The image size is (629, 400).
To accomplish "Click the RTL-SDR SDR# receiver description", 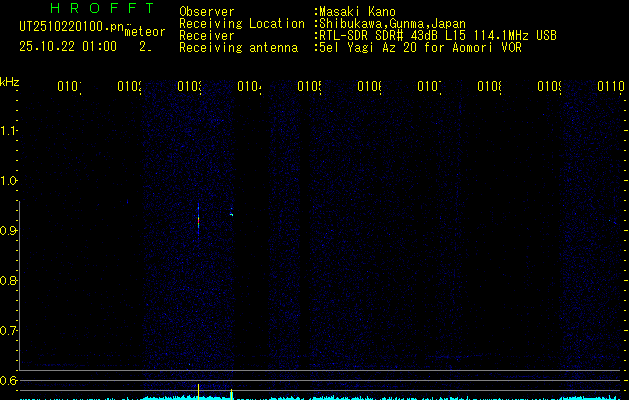I will 438,36.
